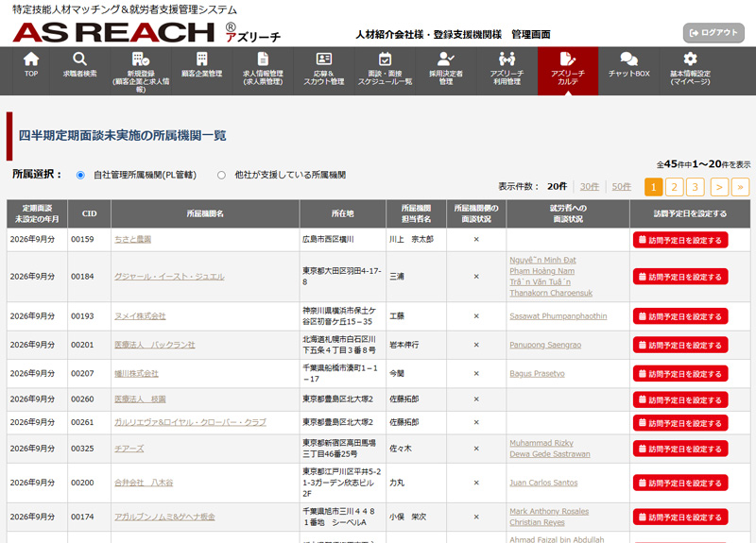Open worker Juan Carlos Santos link
Image resolution: width=756 pixels, height=543 pixels.
[543, 483]
